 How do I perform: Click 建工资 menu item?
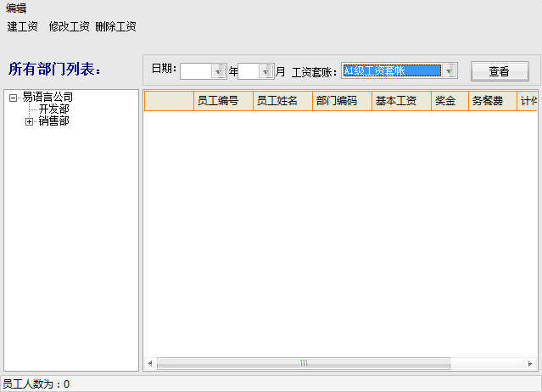click(23, 26)
